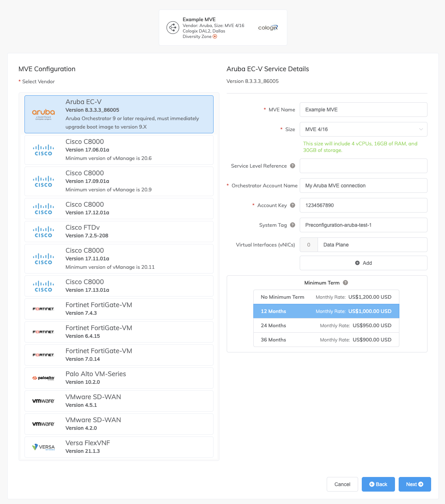The image size is (445, 504).
Task: Choose Fortinet FortiGate-VM Version 7.4.3
Action: coord(119,309)
